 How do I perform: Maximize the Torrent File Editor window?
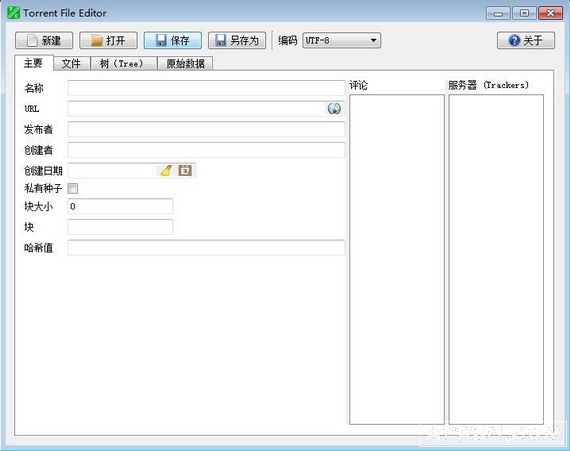click(x=524, y=13)
